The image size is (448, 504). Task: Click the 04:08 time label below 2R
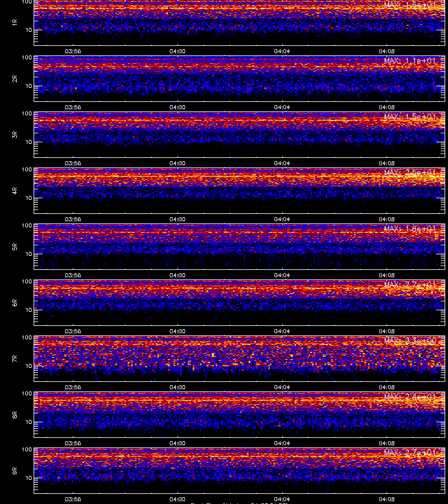[386, 108]
